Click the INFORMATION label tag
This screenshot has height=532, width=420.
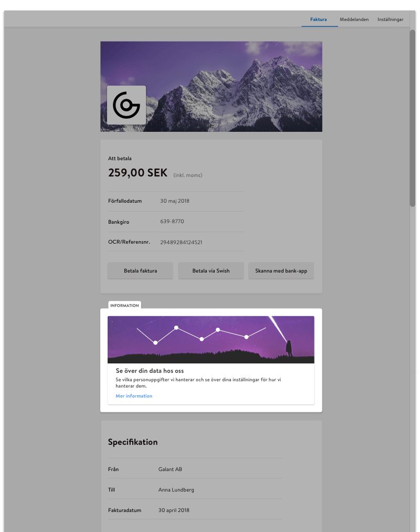[124, 305]
